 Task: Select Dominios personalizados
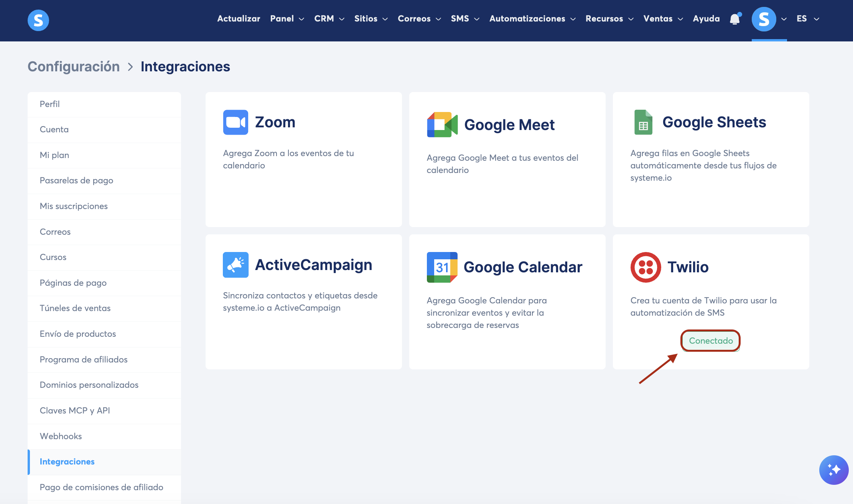coord(104,385)
